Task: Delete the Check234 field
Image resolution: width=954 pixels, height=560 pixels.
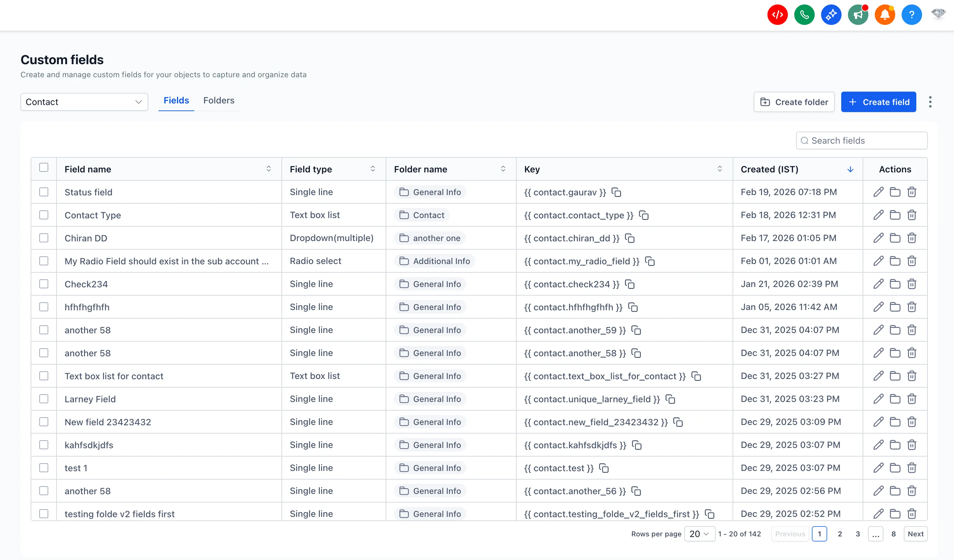Action: pyautogui.click(x=912, y=284)
